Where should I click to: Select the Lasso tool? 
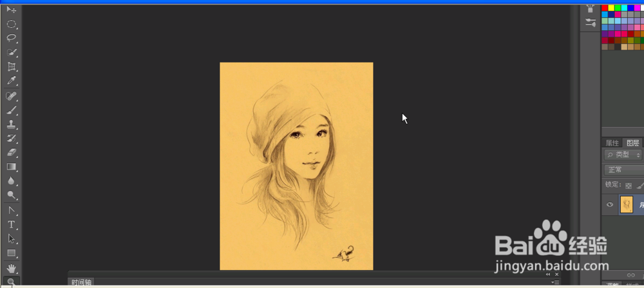coord(12,38)
